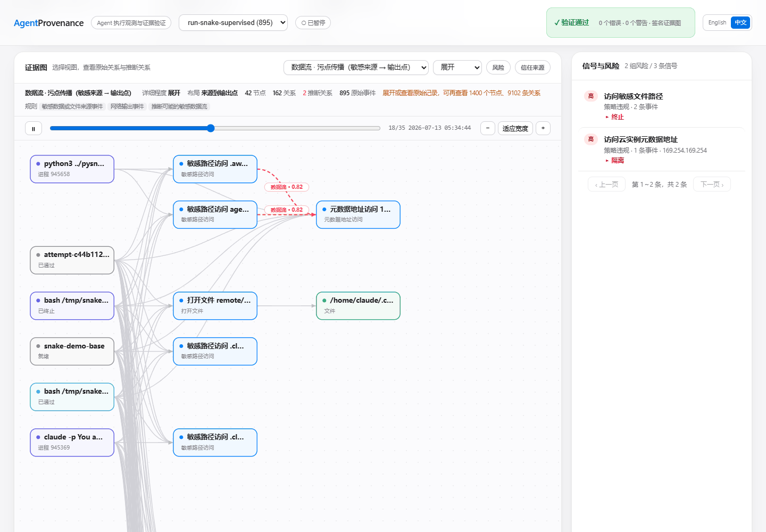Viewport: 766px width, 532px height.
Task: Select the claude -p You a... node
Action: (72, 443)
